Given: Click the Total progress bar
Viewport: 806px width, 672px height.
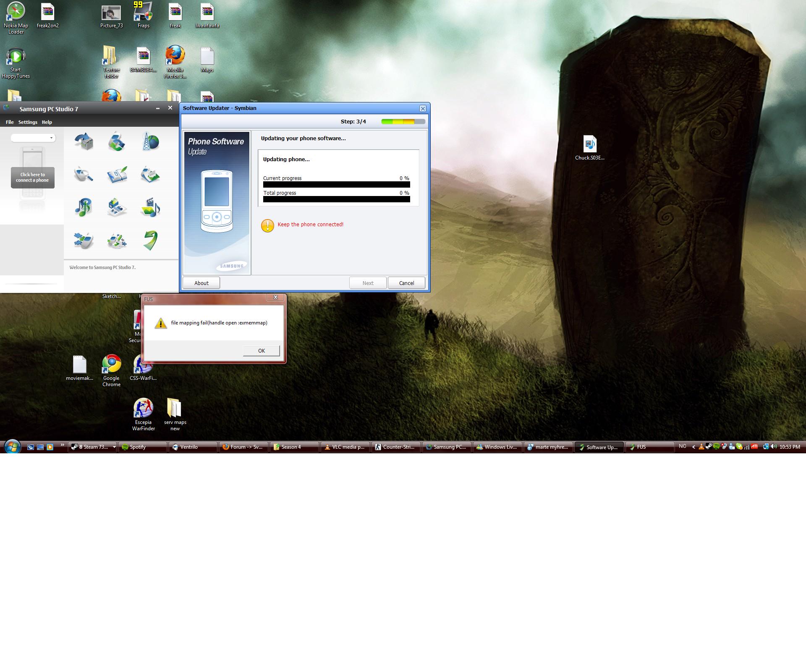Looking at the screenshot, I should pyautogui.click(x=336, y=199).
